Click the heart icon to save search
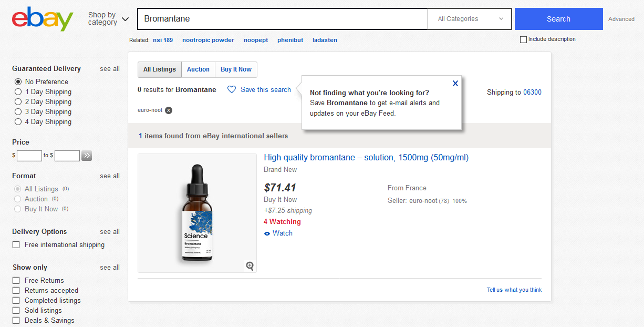The height and width of the screenshot is (327, 644). coord(232,90)
